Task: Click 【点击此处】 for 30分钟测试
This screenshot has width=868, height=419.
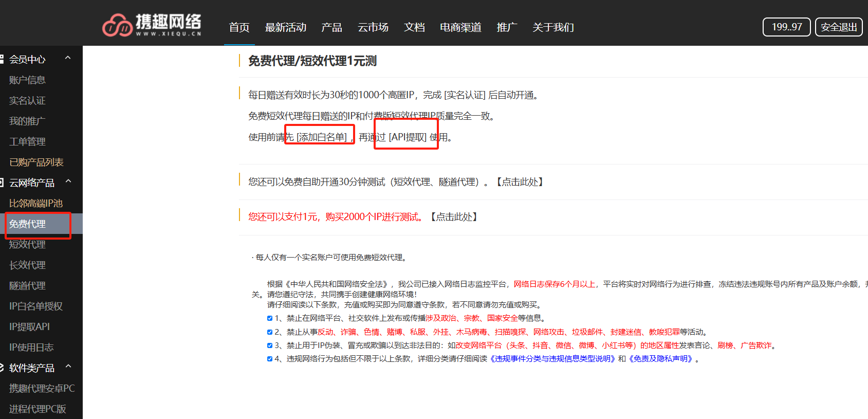Action: pyautogui.click(x=520, y=182)
